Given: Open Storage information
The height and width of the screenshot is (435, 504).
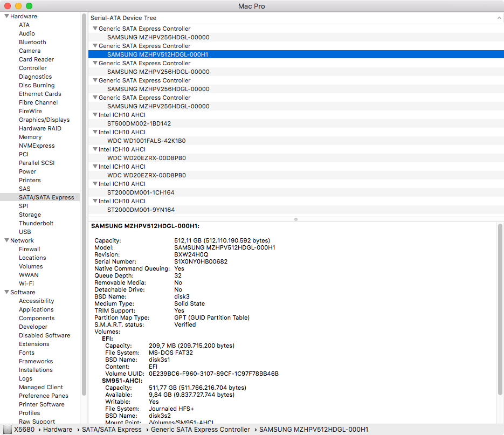Looking at the screenshot, I should [x=30, y=215].
